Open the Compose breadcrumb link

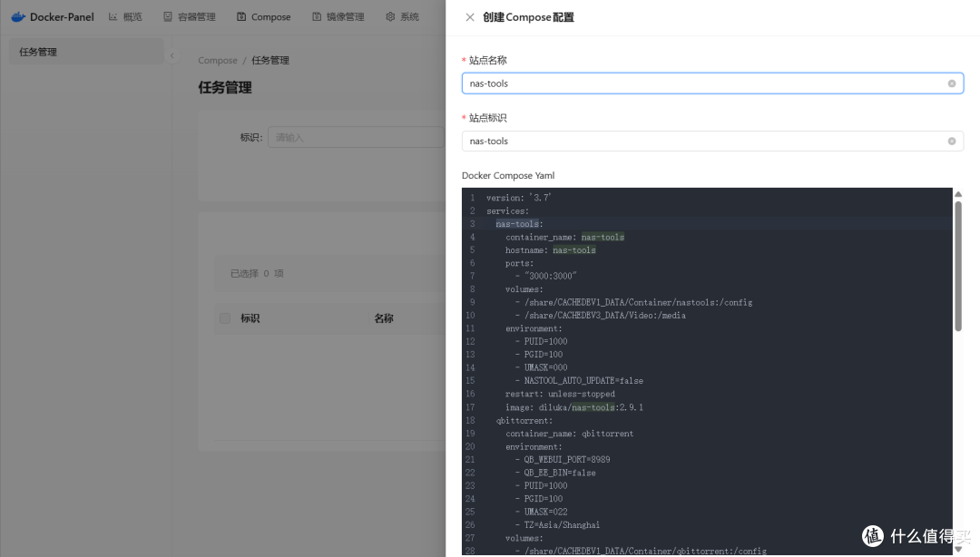click(218, 60)
